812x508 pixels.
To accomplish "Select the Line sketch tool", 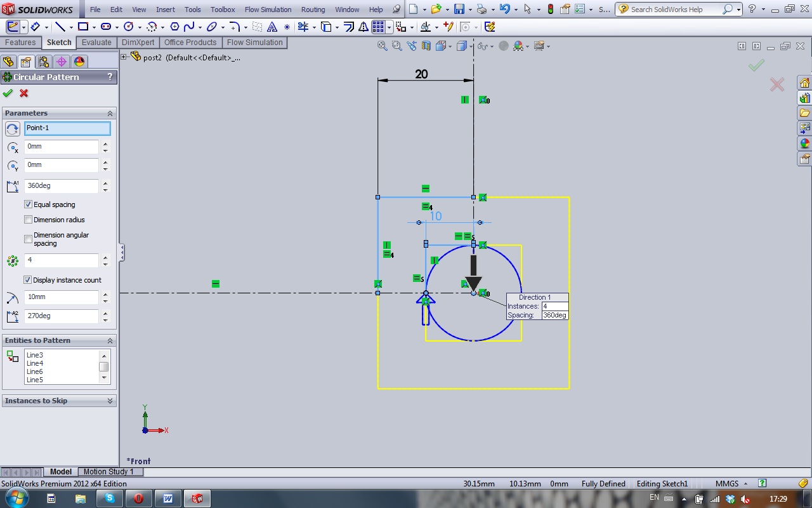I will [60, 27].
